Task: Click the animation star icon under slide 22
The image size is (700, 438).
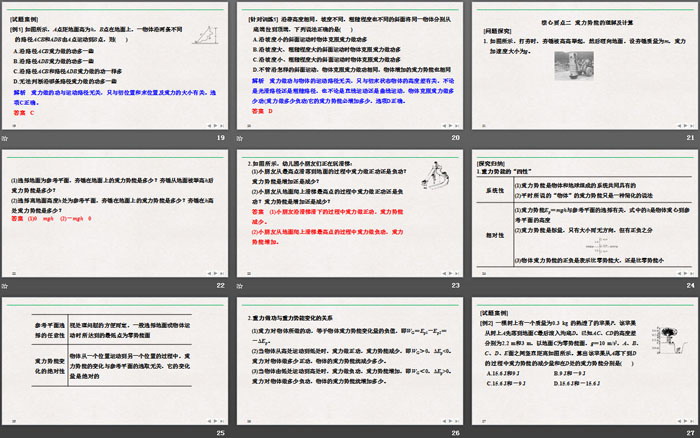Action: coord(4,286)
